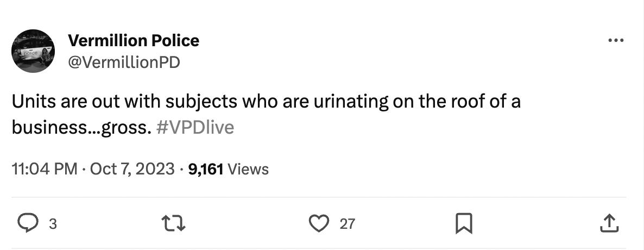Screen dimensions: 644x250
Task: Click the 11:04 PM timestamp
Action: (x=44, y=169)
